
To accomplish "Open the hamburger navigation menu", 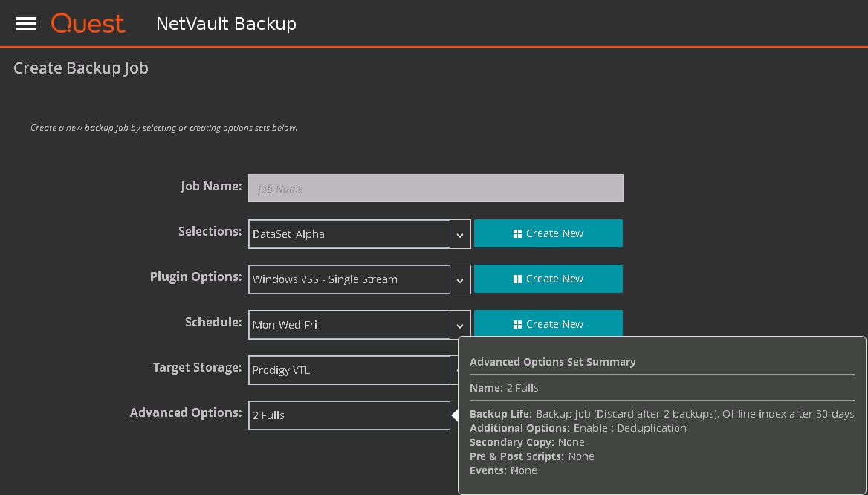I will (x=26, y=24).
